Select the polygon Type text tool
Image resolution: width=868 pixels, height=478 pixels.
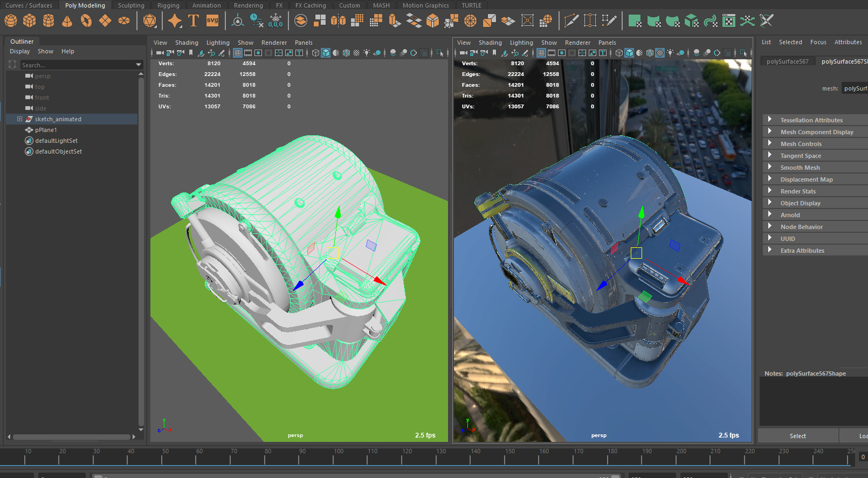pos(194,21)
